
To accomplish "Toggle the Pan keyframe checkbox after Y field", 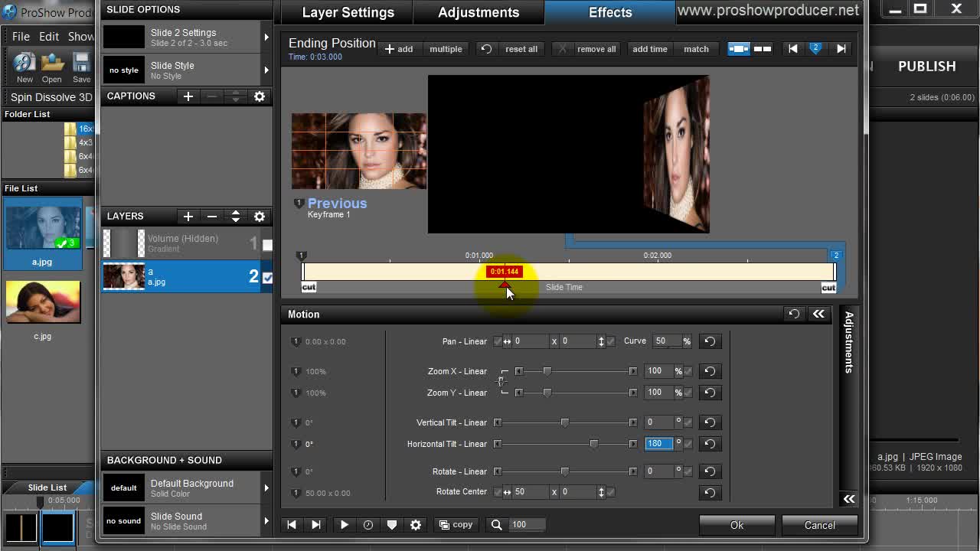I will (x=611, y=341).
